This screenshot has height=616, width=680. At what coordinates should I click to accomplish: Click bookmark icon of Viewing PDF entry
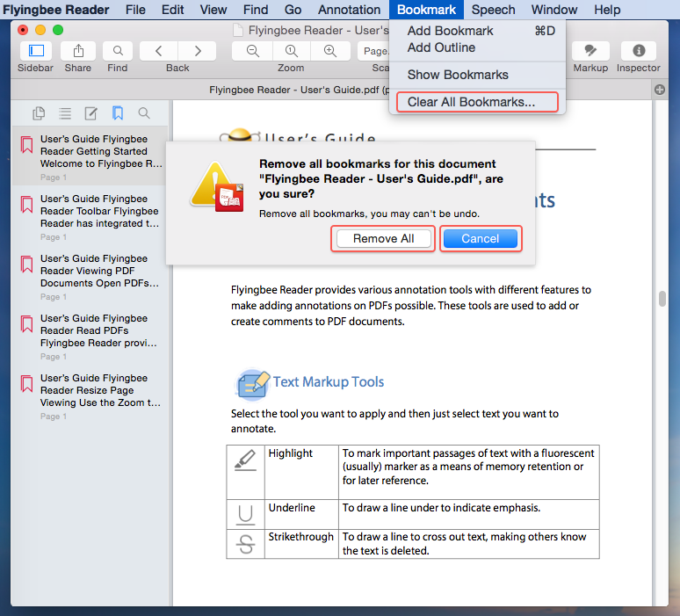pyautogui.click(x=27, y=265)
